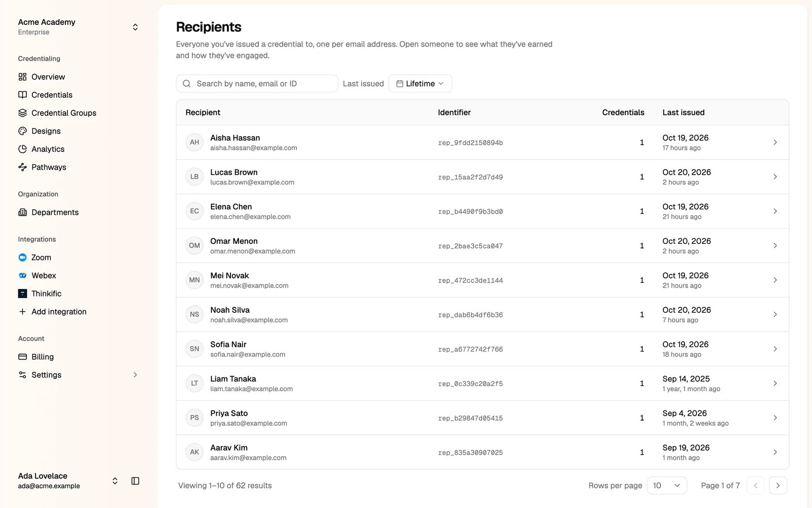
Task: Click the plus icon for Add integration
Action: 22,311
